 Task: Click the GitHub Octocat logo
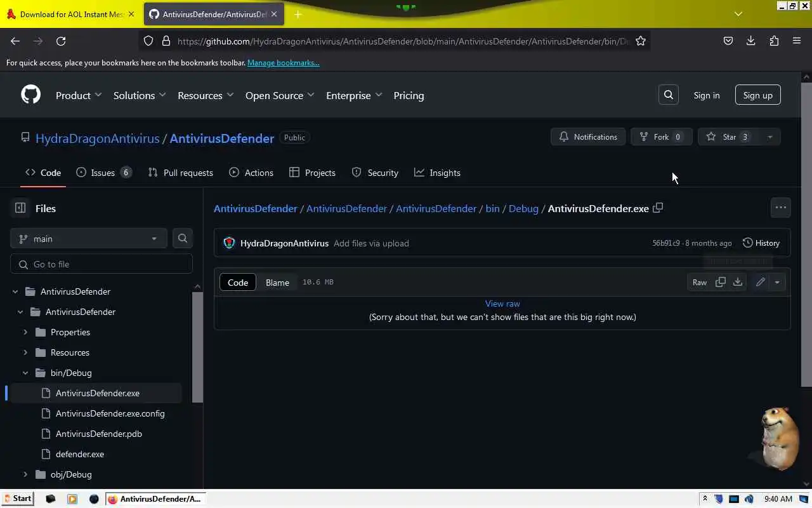click(30, 95)
